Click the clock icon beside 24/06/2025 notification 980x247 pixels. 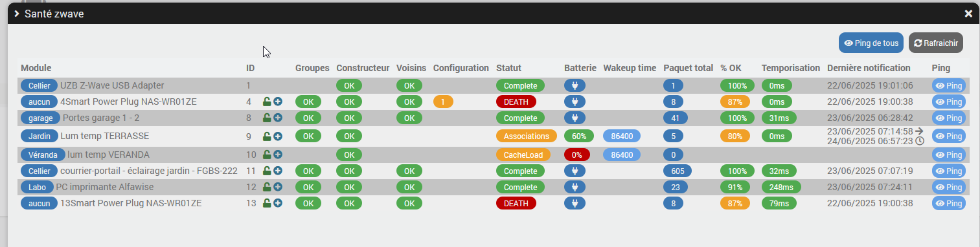(x=920, y=141)
